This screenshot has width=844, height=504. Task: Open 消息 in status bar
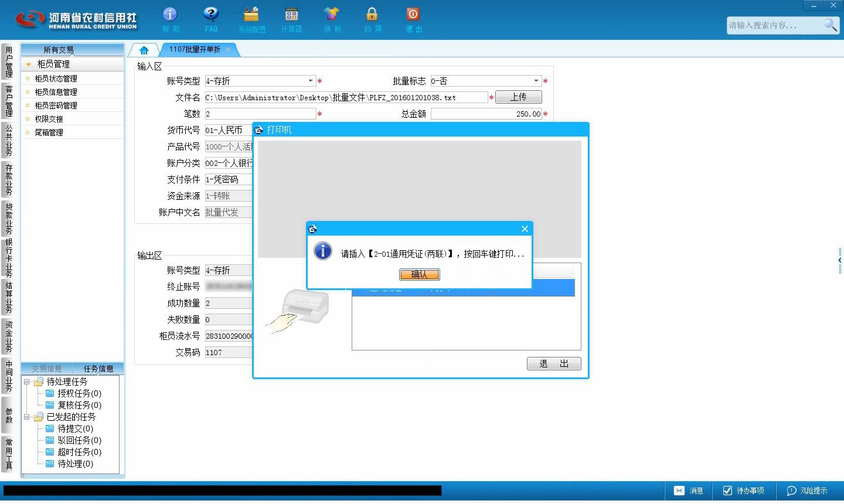(689, 491)
